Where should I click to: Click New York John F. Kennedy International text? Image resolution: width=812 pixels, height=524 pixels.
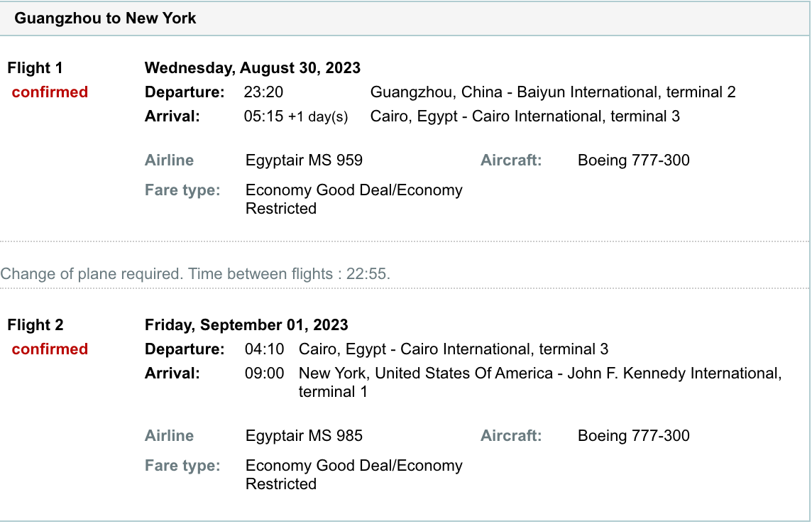[540, 382]
